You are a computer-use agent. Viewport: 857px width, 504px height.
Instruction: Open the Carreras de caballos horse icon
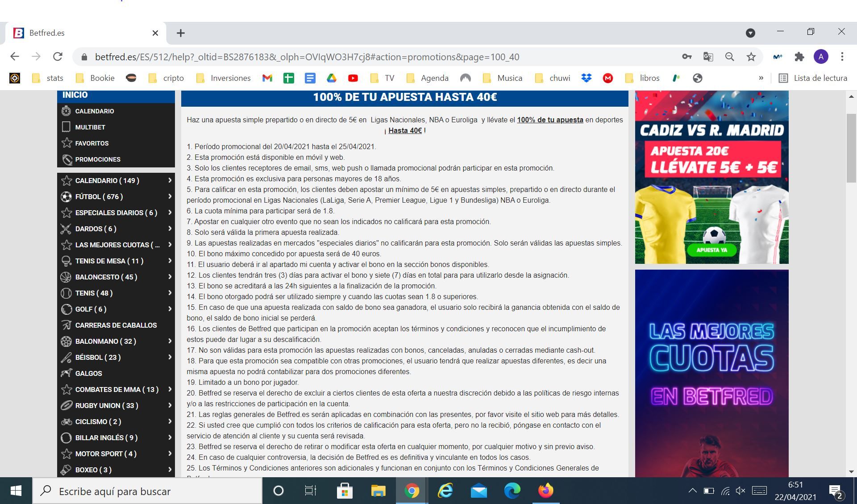pos(66,325)
